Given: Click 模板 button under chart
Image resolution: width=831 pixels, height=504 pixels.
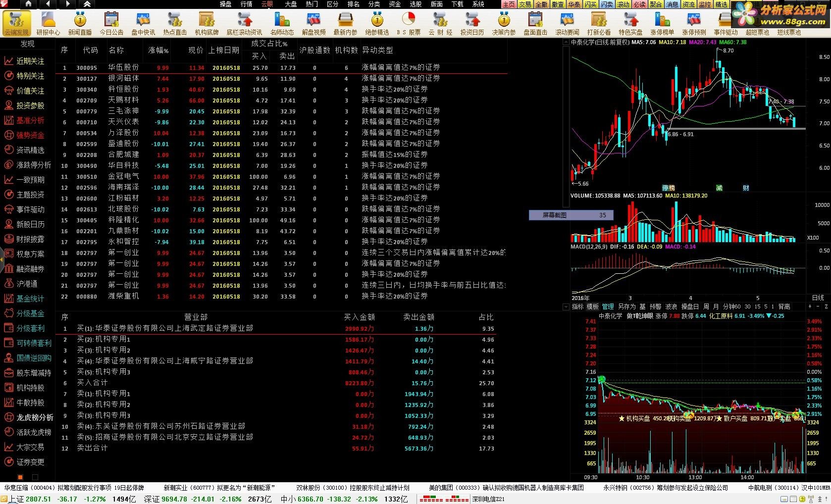Looking at the screenshot, I should coord(593,307).
